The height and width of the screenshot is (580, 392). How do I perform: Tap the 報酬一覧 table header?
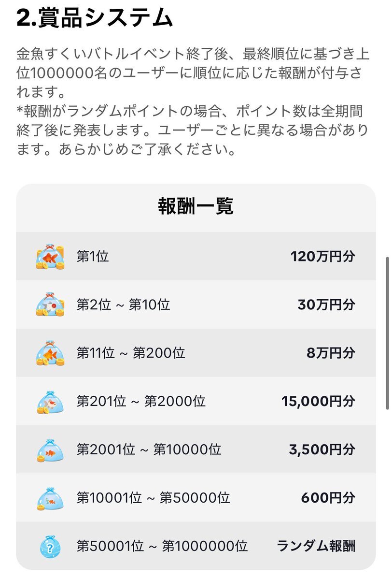point(196,207)
